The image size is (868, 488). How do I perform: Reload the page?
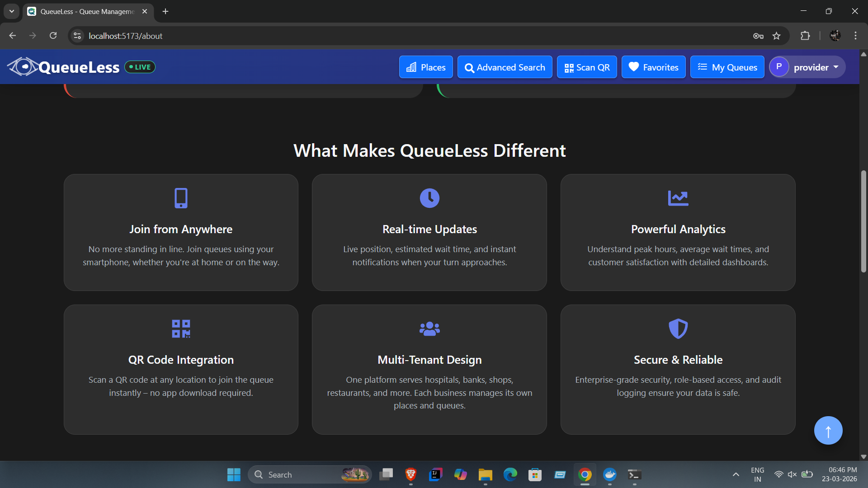53,36
